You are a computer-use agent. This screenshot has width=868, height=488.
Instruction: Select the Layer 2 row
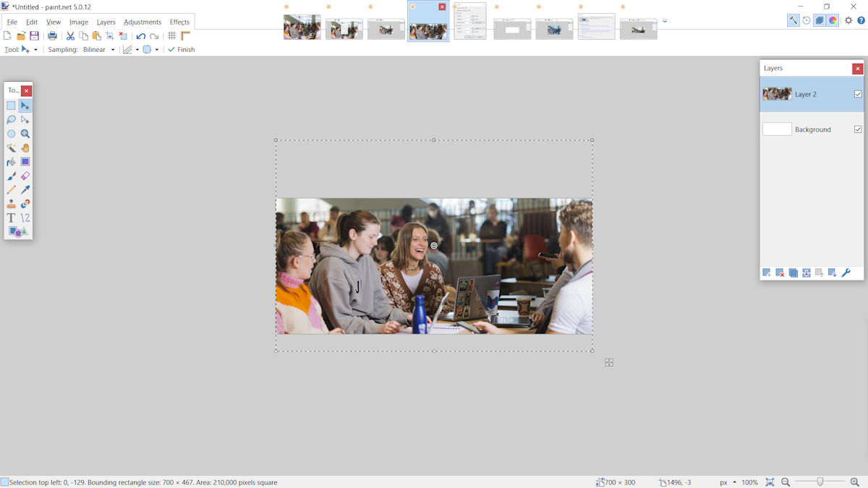click(812, 94)
